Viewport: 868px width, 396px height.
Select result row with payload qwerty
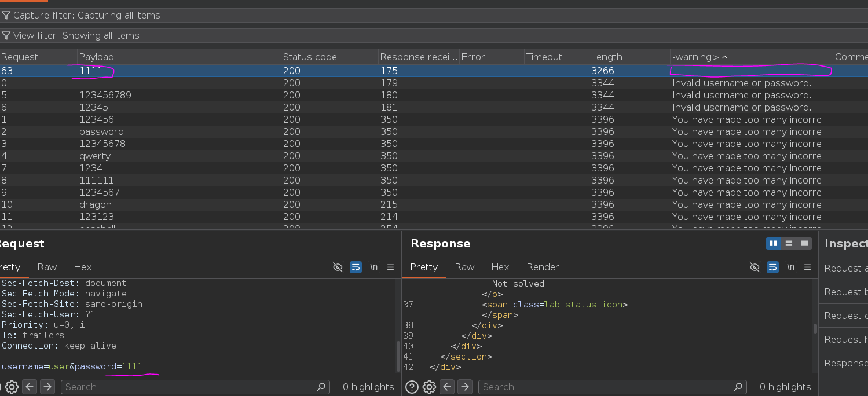(x=434, y=156)
